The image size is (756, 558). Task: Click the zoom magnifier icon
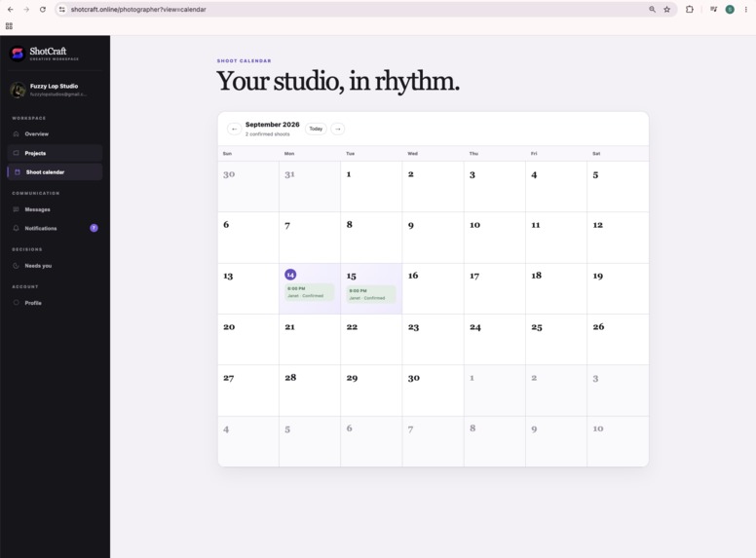(x=652, y=9)
